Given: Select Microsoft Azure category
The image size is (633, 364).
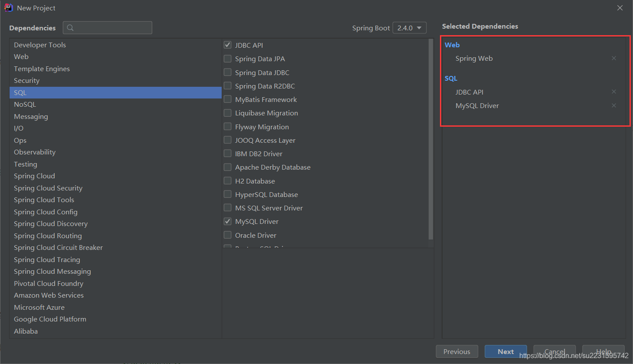Looking at the screenshot, I should (x=115, y=307).
